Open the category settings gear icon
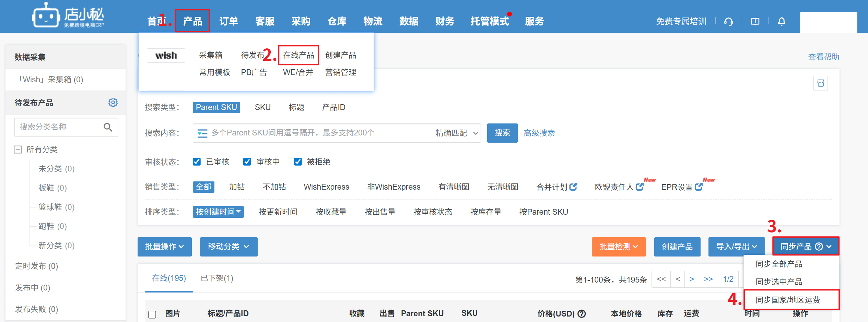868x322 pixels. click(x=113, y=103)
